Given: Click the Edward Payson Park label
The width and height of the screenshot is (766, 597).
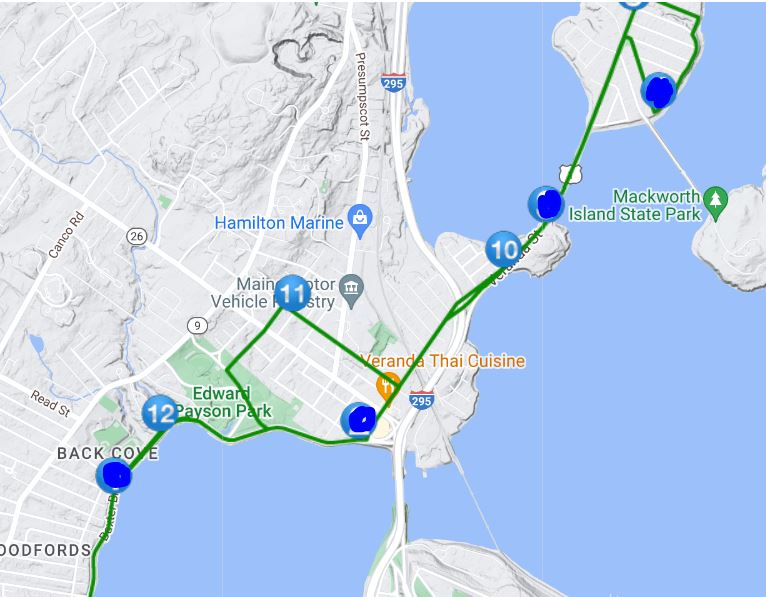Looking at the screenshot, I should click(x=223, y=402).
